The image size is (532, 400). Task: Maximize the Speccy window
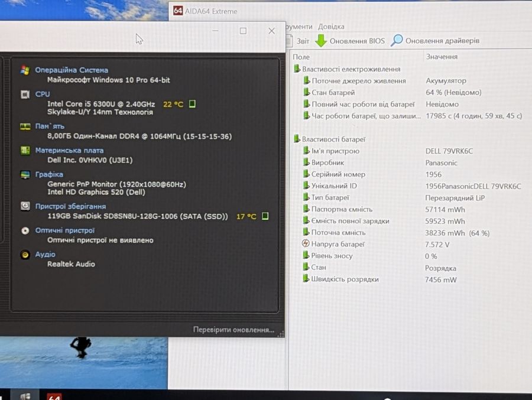click(x=243, y=31)
